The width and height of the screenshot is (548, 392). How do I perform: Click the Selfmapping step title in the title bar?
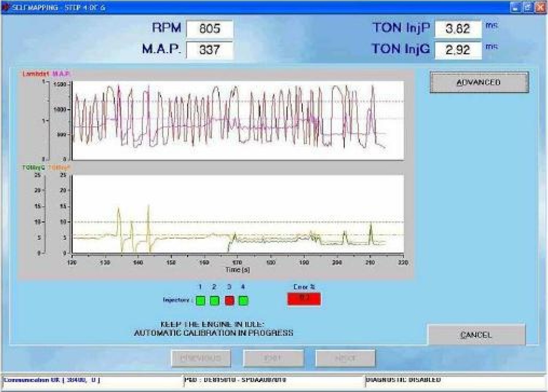click(59, 7)
